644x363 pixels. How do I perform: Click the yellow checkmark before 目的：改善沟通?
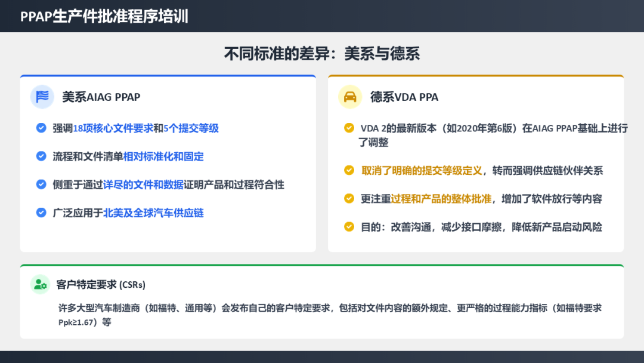[349, 227]
